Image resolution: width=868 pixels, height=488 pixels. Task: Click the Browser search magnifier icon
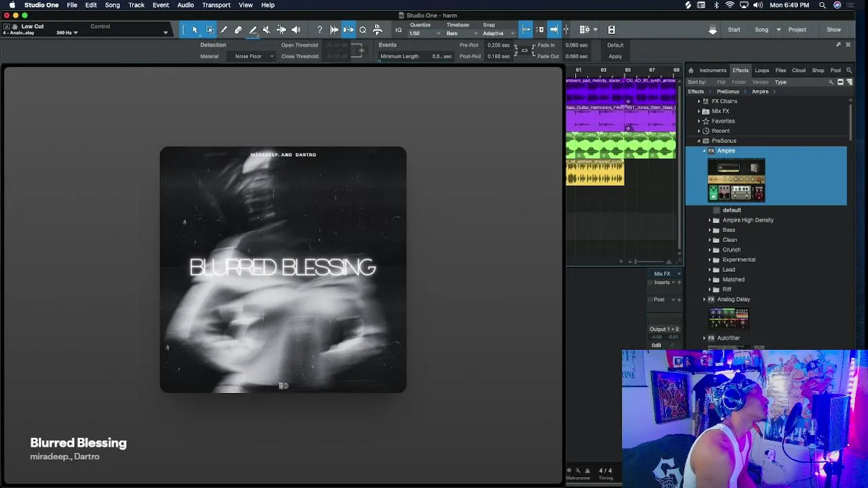point(849,70)
